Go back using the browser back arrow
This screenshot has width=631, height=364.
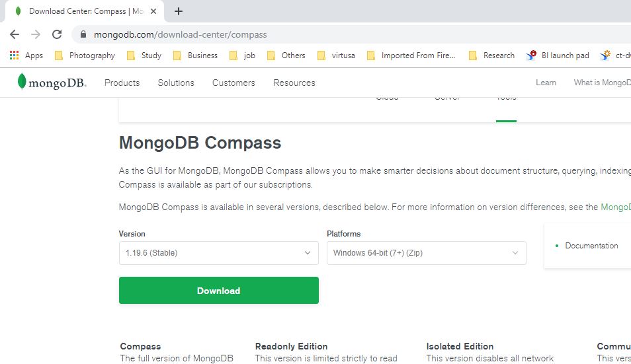15,34
